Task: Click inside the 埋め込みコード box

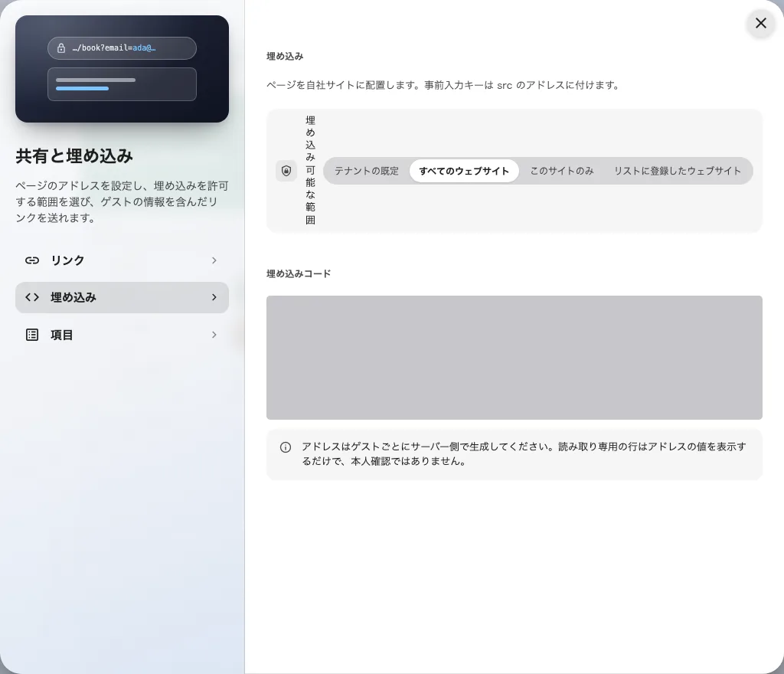Action: point(514,358)
